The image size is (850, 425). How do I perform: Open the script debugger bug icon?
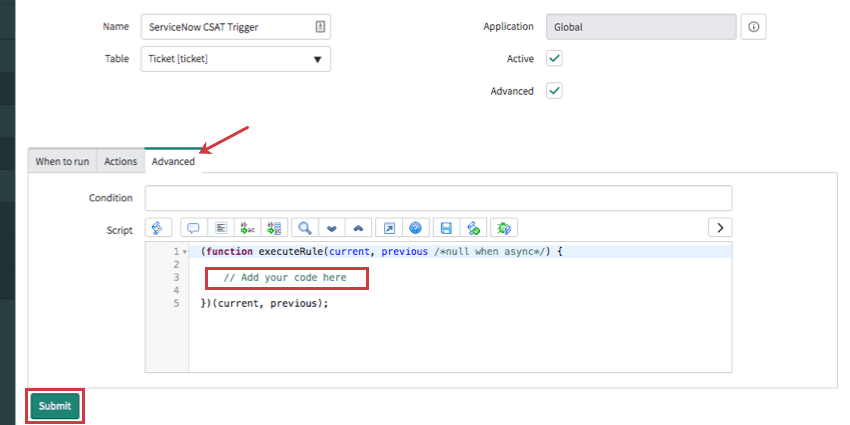tap(504, 228)
